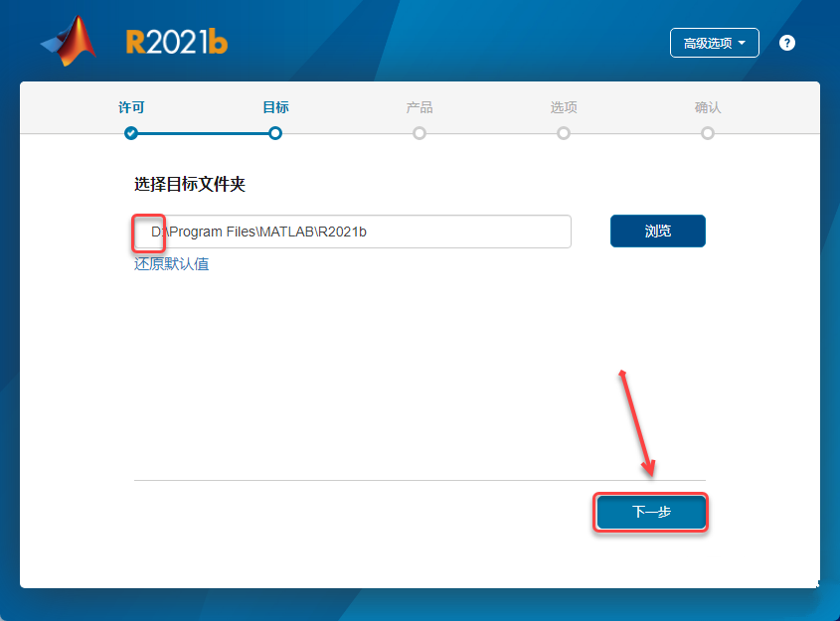840x621 pixels.
Task: Proceed with the 下一步 button
Action: [x=651, y=512]
